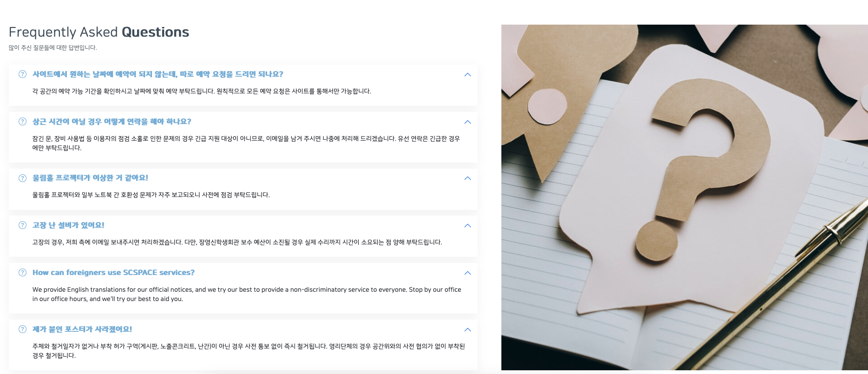Click question mark icon beside 사이트에서 원하는 날짜 question

pos(22,74)
